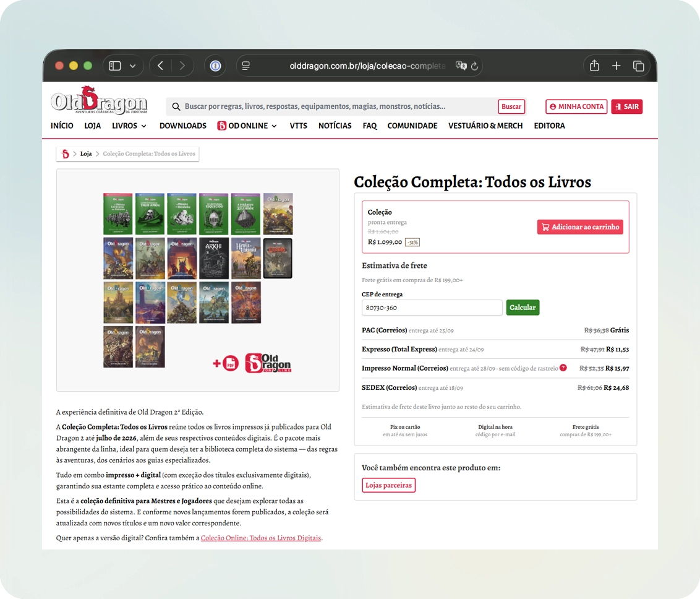Screen dimensions: 700x599
Task: Click the Calcular button
Action: (x=523, y=308)
